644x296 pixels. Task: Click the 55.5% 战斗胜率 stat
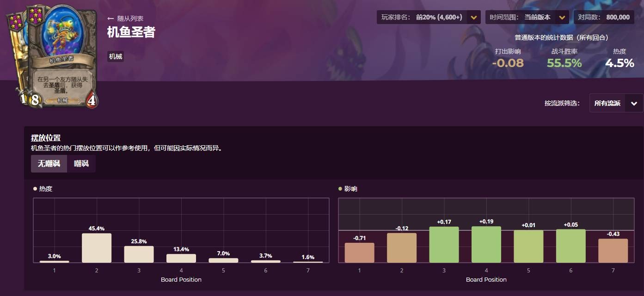pyautogui.click(x=564, y=63)
